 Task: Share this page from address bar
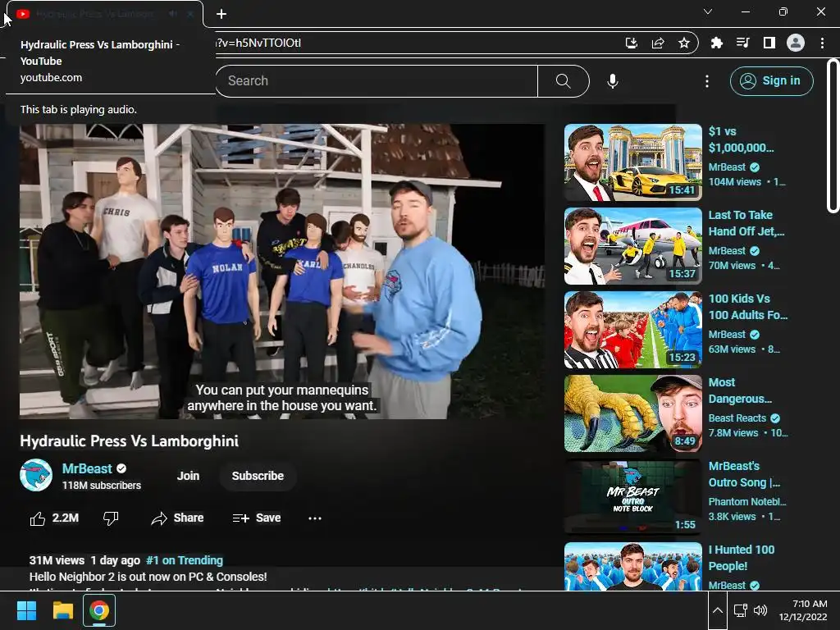tap(658, 43)
